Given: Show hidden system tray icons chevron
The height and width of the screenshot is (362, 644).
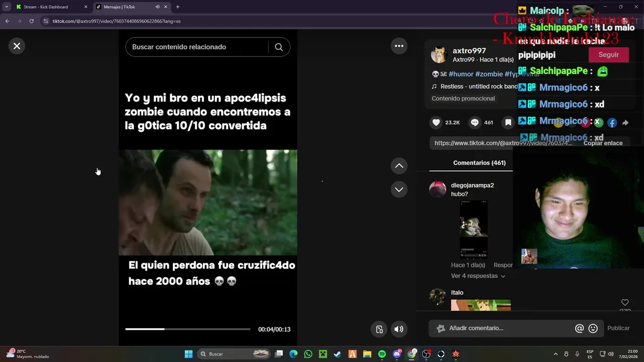Looking at the screenshot, I should click(x=555, y=354).
